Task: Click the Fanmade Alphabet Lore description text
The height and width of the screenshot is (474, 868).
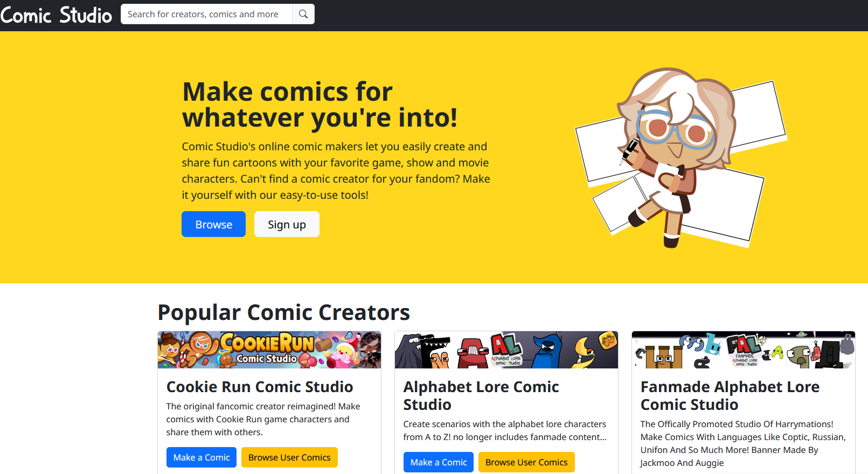Action: click(743, 443)
